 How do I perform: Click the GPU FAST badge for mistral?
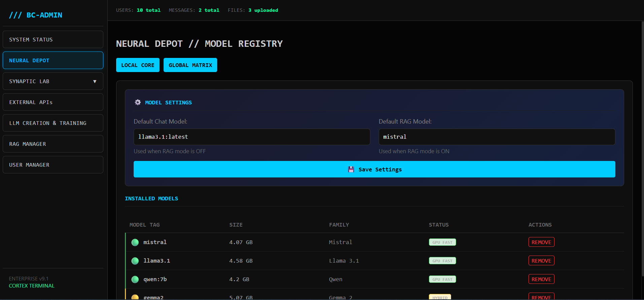(x=442, y=242)
